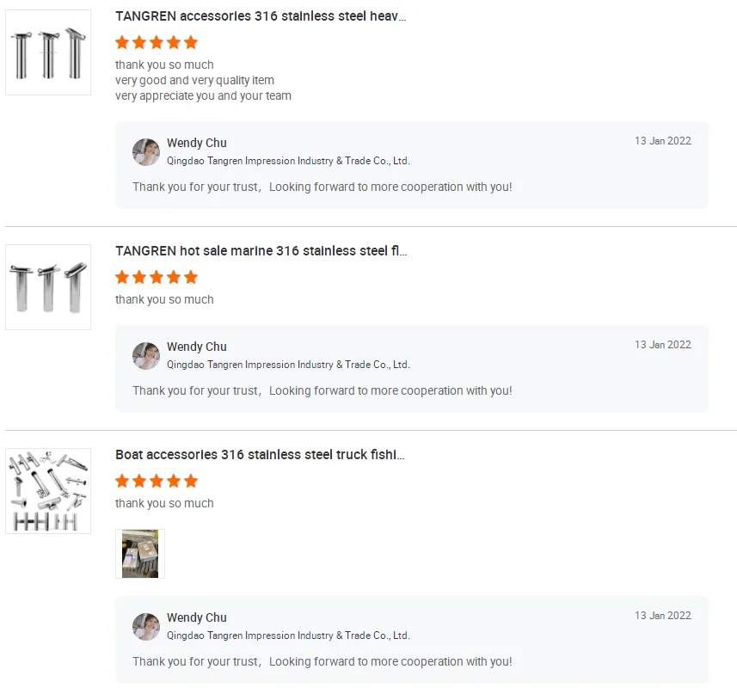Open the 'Boat accessories 316 stainless steel truck' title

[x=260, y=455]
